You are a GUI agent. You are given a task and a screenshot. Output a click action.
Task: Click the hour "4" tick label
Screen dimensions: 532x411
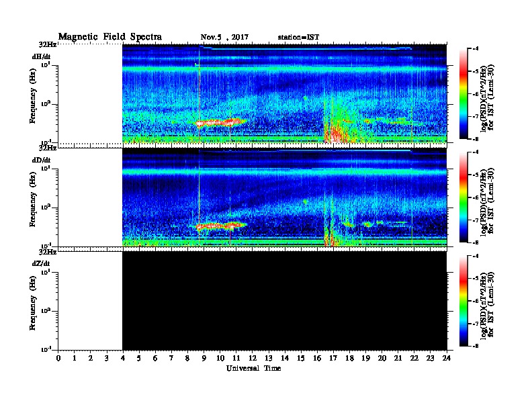click(x=123, y=358)
